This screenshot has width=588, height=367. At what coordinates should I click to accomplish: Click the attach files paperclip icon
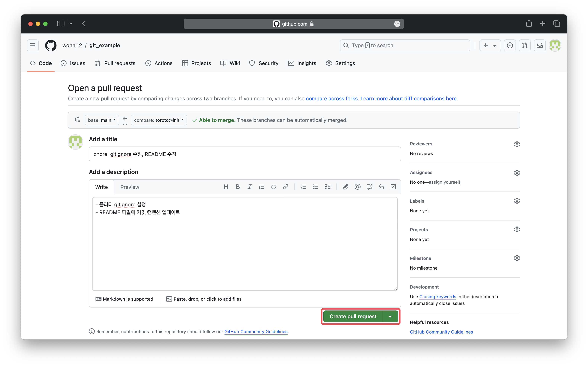345,187
